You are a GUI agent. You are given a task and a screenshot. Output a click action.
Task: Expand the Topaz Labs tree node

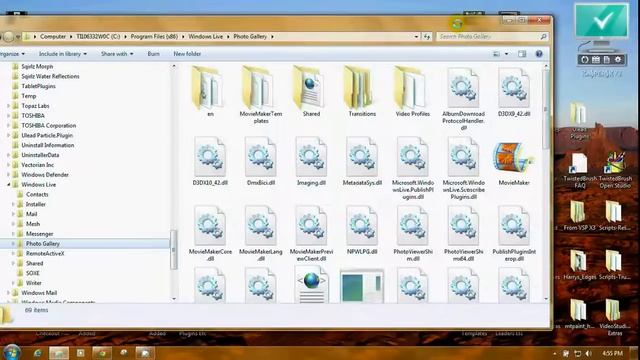pos(9,106)
